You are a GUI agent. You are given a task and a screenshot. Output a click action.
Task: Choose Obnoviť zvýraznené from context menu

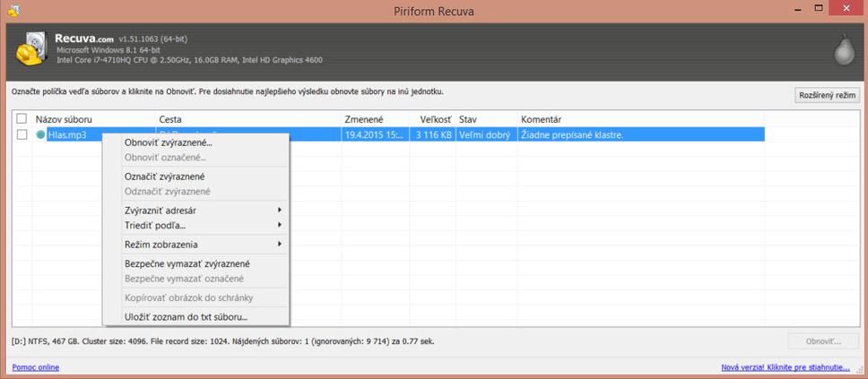click(196, 142)
